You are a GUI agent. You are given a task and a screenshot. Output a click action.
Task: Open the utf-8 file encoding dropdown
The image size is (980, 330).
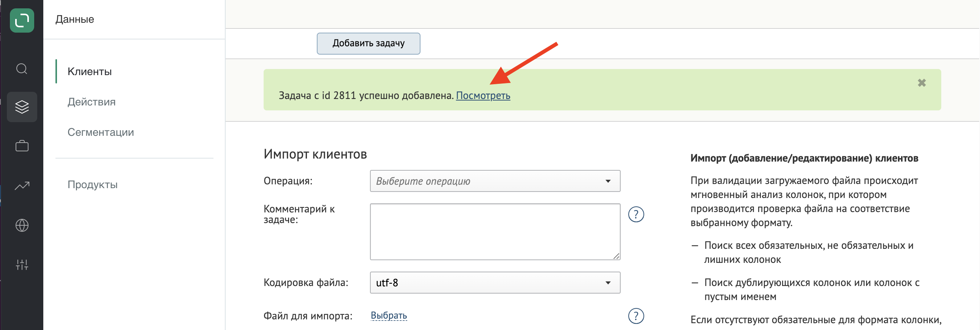pyautogui.click(x=495, y=283)
